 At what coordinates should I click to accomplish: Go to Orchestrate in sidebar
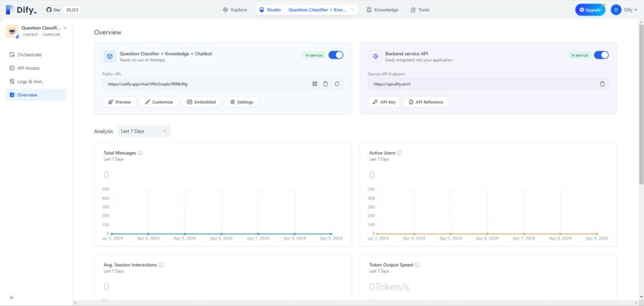coord(36,55)
